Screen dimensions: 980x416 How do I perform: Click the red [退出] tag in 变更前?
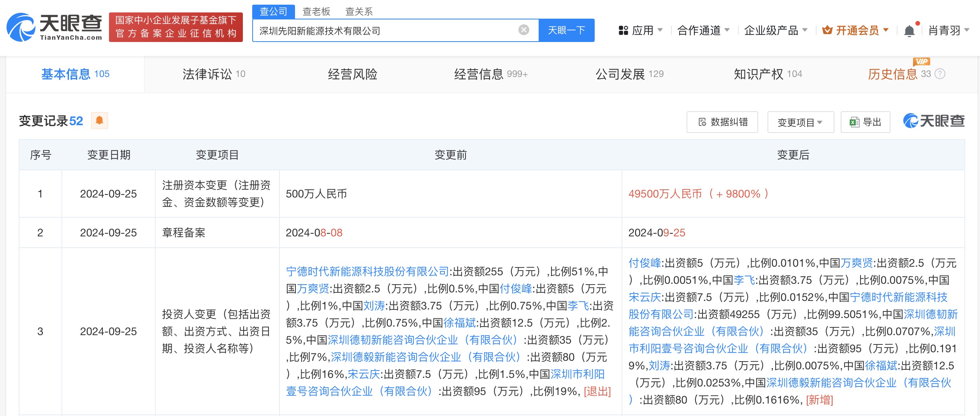coord(597,391)
